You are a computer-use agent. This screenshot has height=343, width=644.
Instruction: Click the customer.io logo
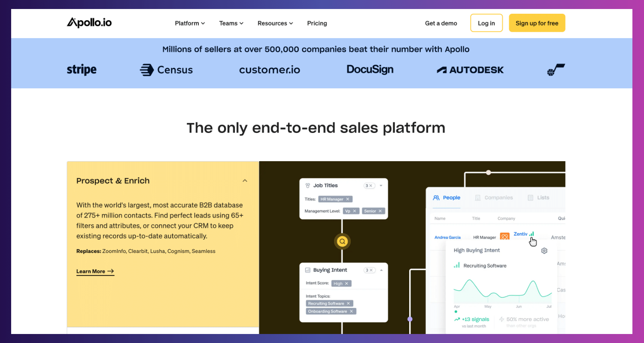270,70
